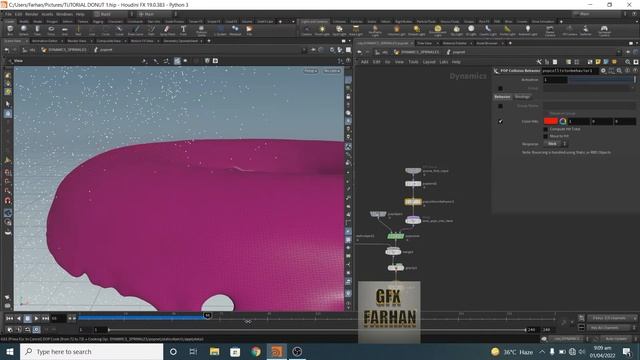Switch to the Render View pane tab
Screen dimensions: 640x360
point(77,41)
